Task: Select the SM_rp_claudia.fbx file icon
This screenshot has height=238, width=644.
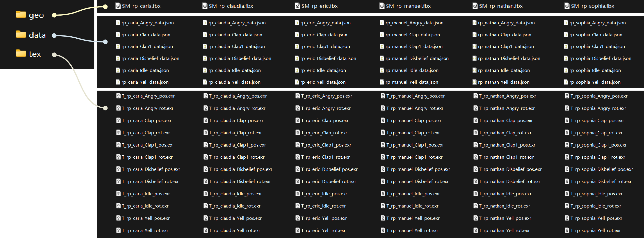Action: 205,6
